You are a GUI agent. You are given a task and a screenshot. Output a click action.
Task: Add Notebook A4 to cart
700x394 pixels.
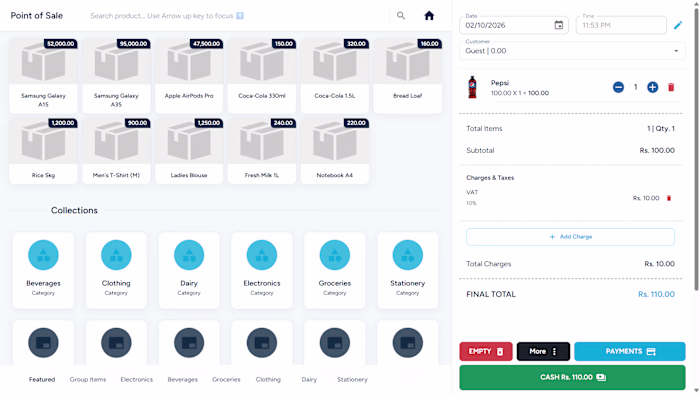334,151
